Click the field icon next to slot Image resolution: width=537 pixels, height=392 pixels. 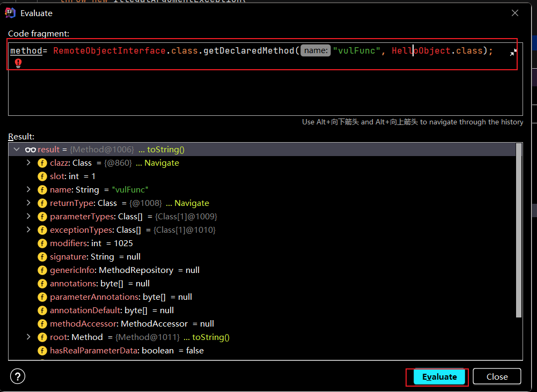[x=42, y=176]
